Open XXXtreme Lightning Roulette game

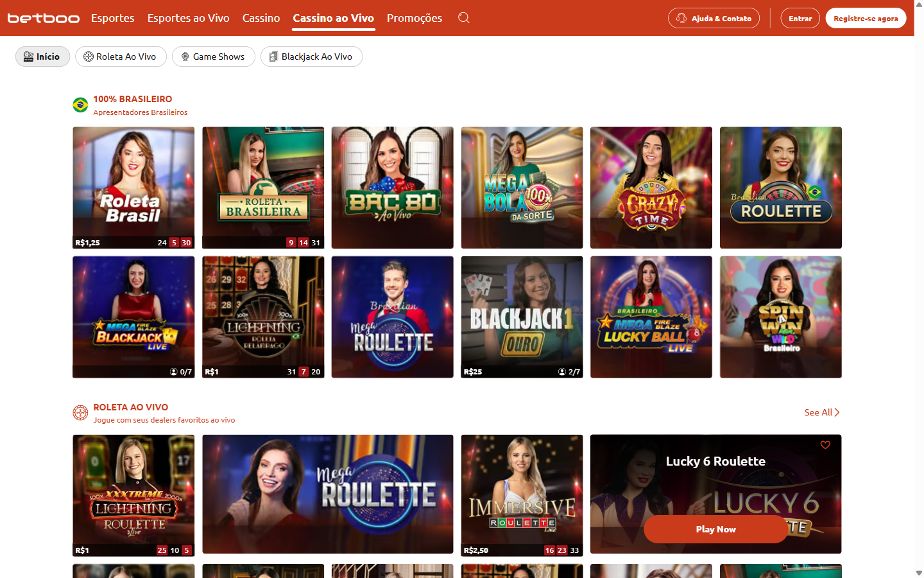pyautogui.click(x=133, y=495)
